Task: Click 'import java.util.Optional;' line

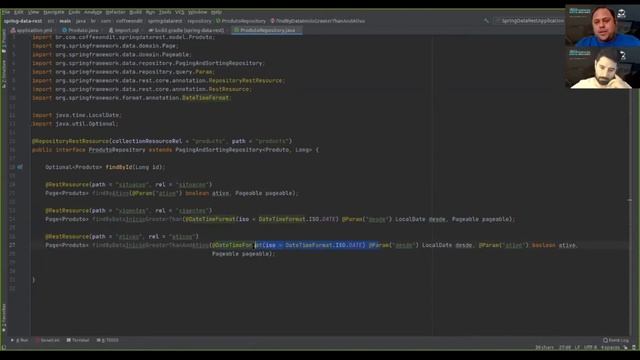Action: tap(75, 124)
